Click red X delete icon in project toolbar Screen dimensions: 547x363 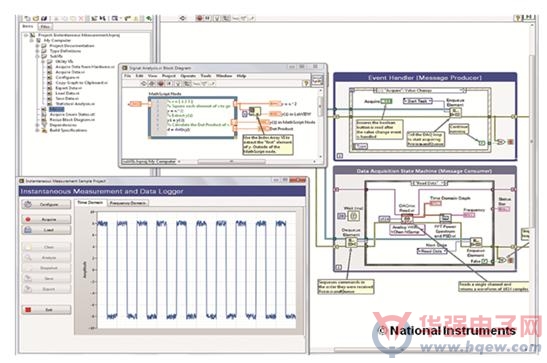coord(81,18)
